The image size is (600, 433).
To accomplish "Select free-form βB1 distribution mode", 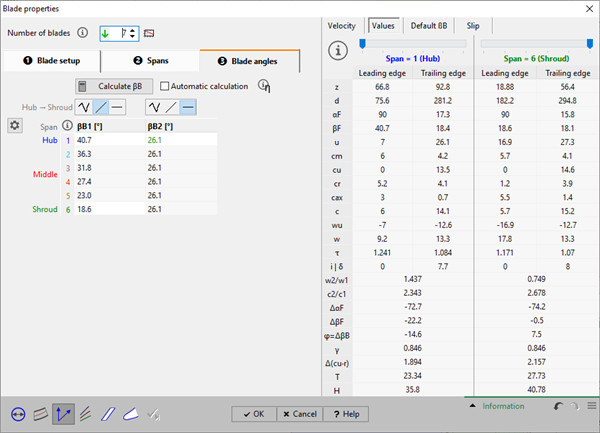I will (x=84, y=107).
